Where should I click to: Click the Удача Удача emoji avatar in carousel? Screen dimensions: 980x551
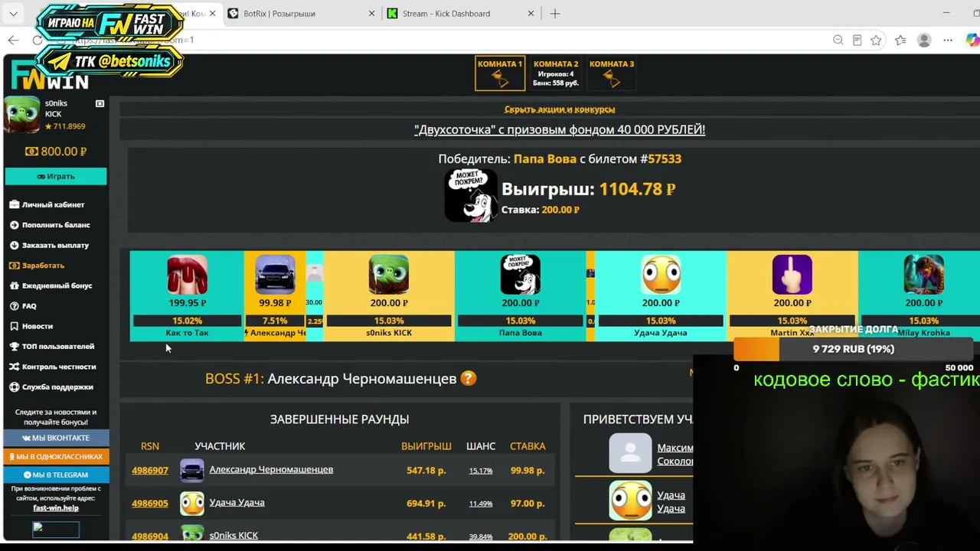(661, 275)
